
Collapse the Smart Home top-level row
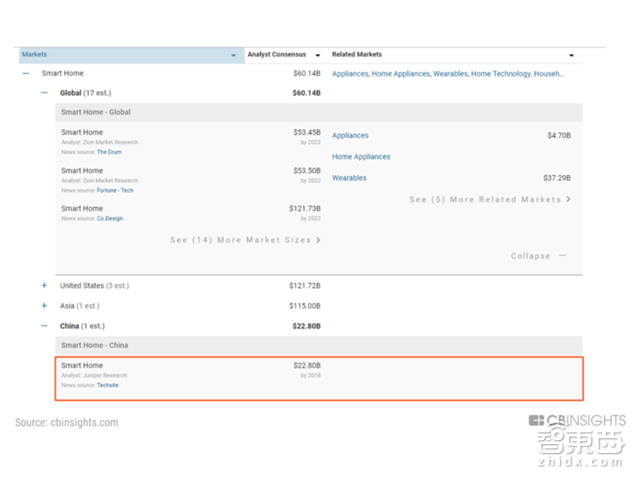point(26,74)
